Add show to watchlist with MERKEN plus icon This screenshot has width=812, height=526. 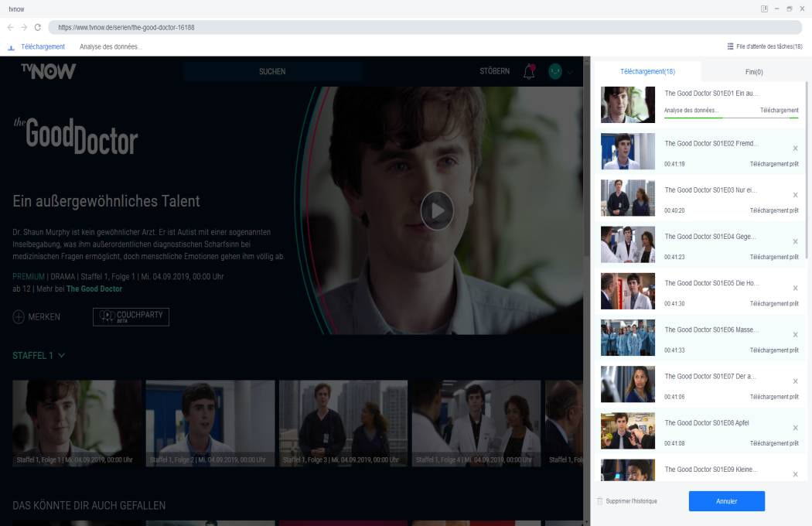(x=19, y=316)
